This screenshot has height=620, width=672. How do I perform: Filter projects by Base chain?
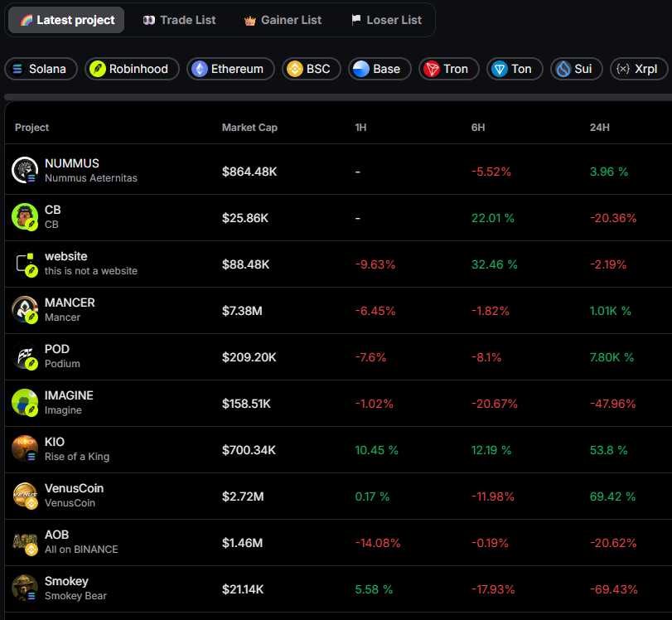(x=380, y=69)
